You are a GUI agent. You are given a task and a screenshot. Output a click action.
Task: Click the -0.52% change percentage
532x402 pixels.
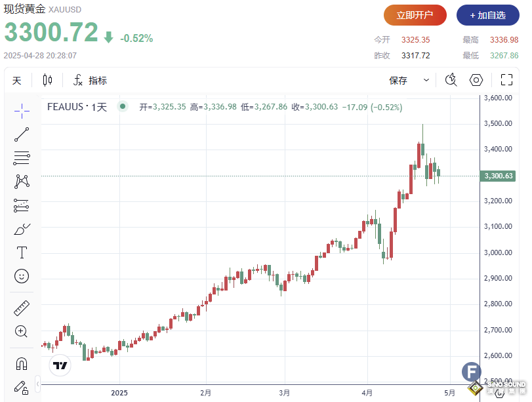[136, 38]
